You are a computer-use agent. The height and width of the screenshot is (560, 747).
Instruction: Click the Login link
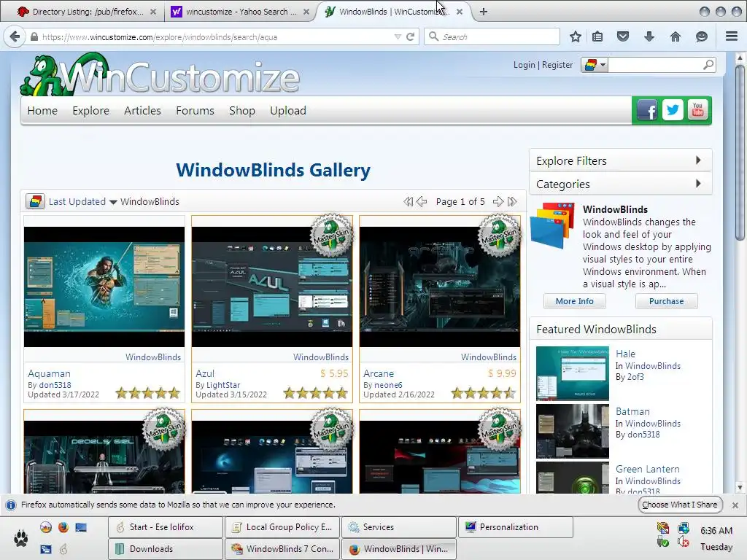tap(524, 65)
